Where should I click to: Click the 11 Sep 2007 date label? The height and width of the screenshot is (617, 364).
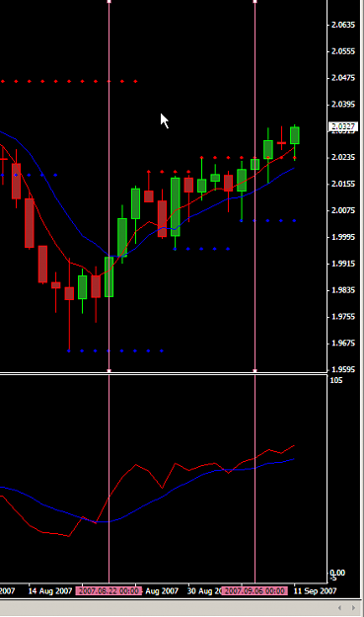point(316,591)
